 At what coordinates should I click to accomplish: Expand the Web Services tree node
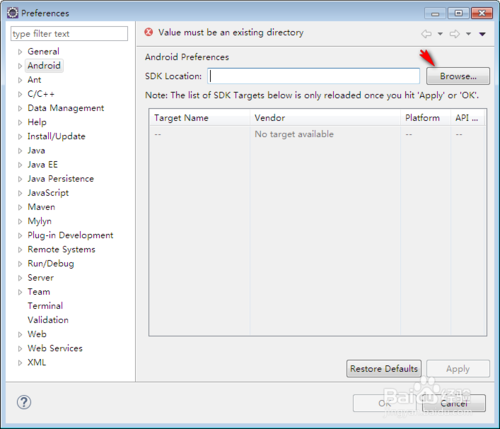click(x=20, y=349)
